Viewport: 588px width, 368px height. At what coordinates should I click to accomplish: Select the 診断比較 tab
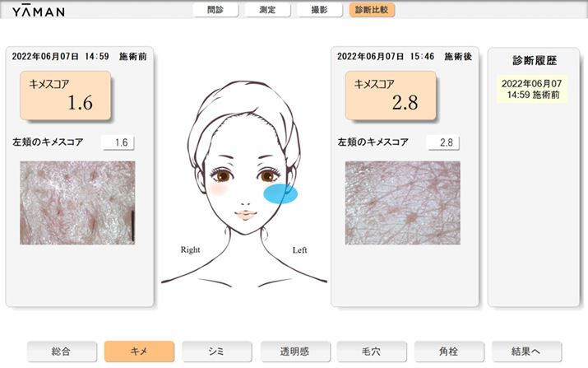pyautogui.click(x=372, y=10)
